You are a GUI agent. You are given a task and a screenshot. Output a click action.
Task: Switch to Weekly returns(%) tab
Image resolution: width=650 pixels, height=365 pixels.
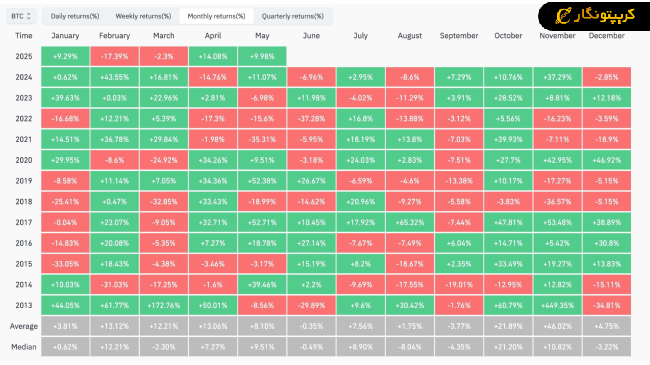tap(143, 16)
